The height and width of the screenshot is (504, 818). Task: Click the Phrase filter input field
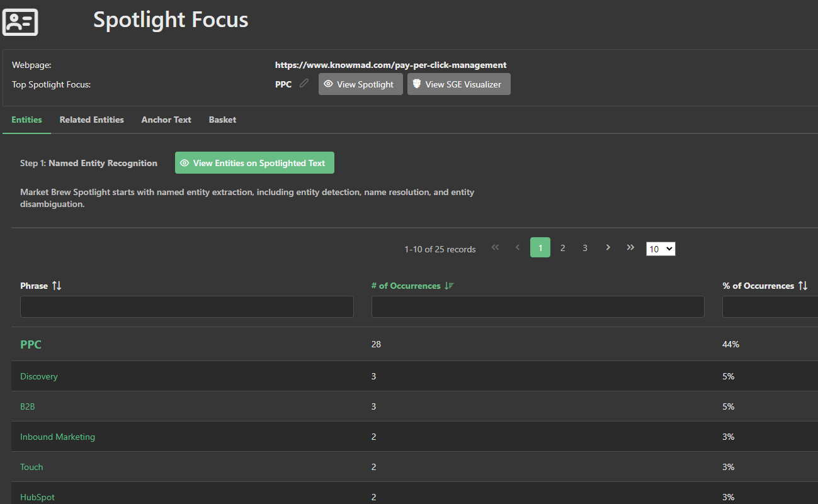187,307
